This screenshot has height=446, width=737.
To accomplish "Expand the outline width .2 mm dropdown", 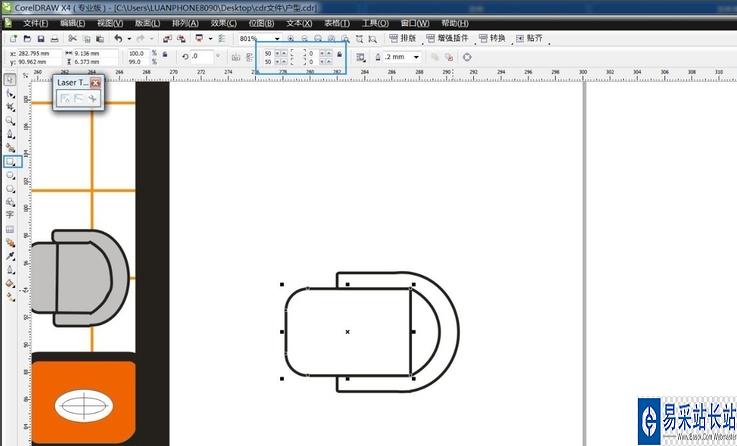I will tap(414, 57).
